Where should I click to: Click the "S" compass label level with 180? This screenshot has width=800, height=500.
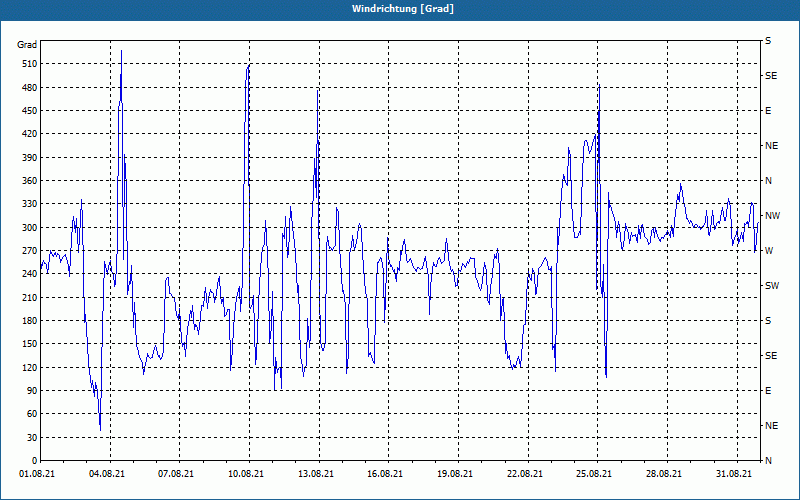768,321
